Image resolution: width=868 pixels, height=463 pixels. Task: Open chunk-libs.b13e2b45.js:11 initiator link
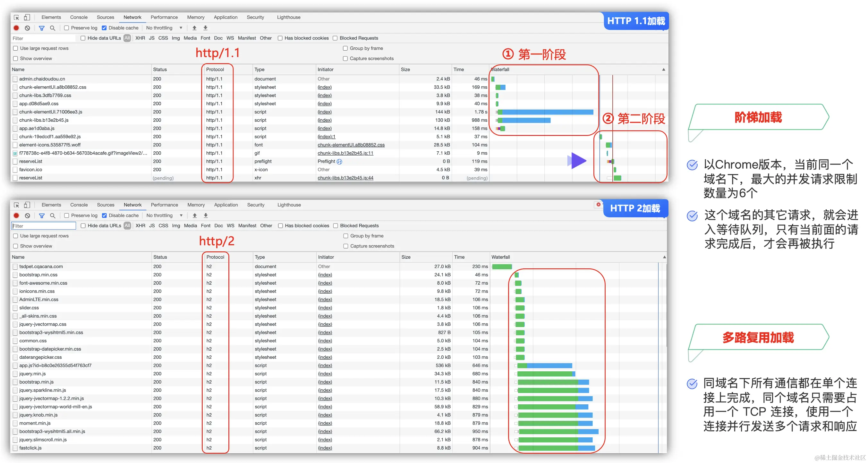point(345,153)
